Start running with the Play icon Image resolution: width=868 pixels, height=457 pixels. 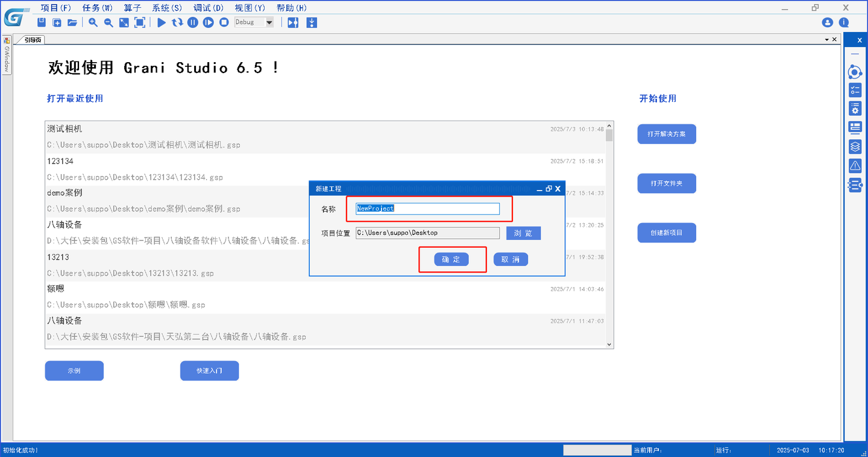click(x=162, y=22)
